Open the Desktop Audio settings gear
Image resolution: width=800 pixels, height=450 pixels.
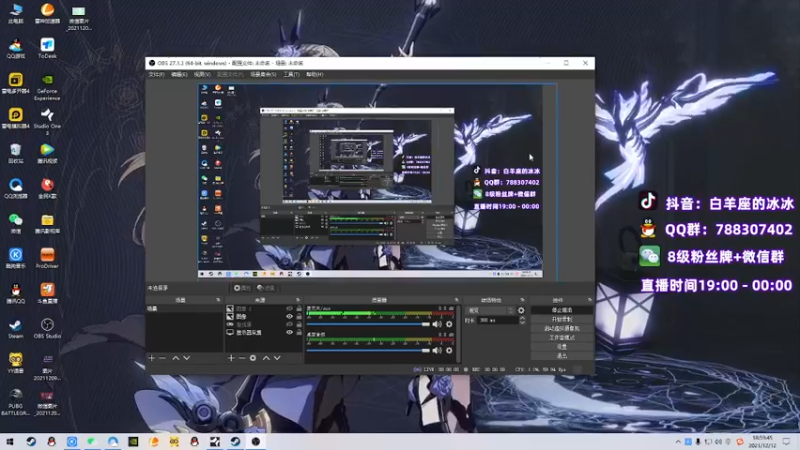[449, 351]
